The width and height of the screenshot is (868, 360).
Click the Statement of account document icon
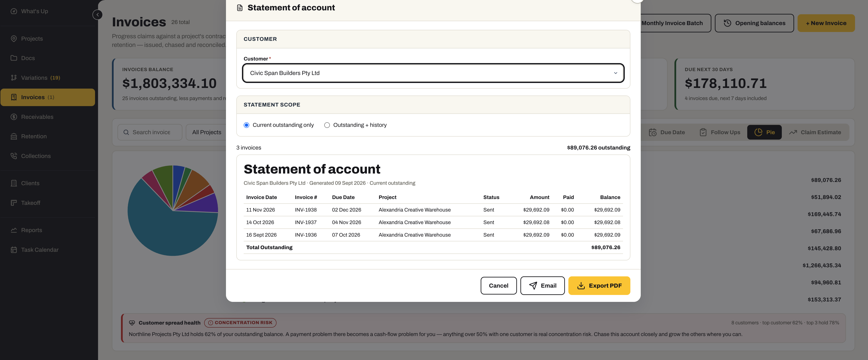point(240,8)
